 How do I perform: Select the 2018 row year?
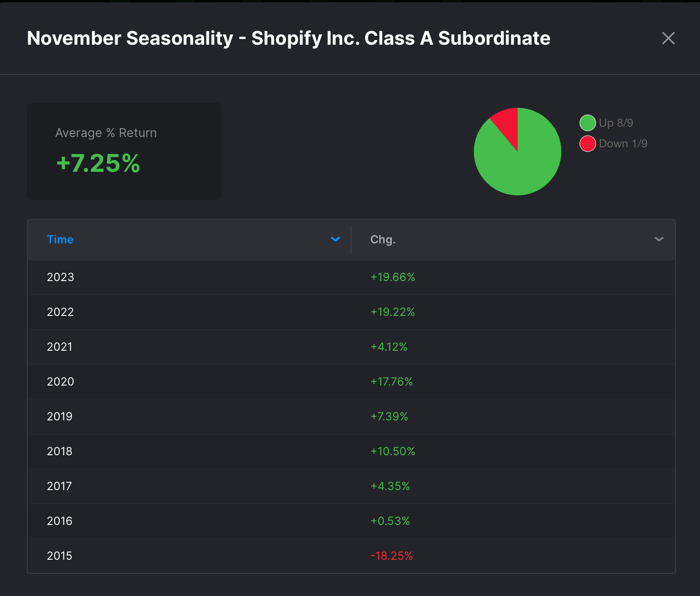[x=60, y=451]
